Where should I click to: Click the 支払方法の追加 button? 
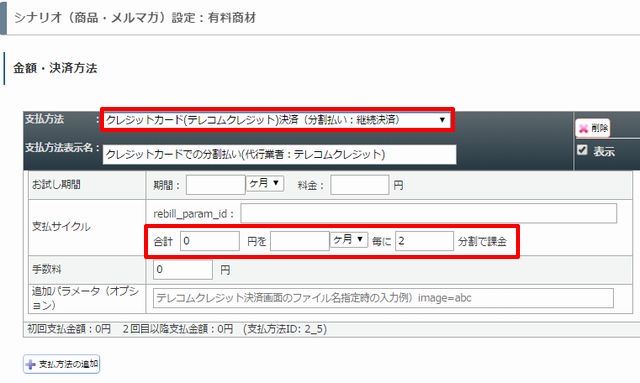click(62, 364)
